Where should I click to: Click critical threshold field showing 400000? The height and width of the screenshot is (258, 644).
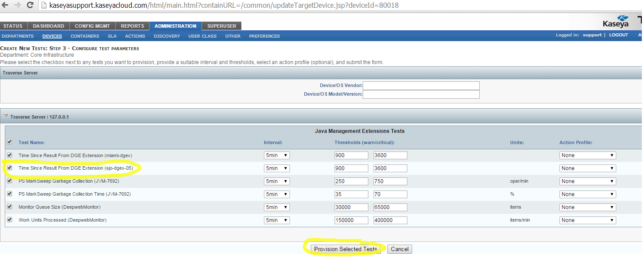coord(390,220)
